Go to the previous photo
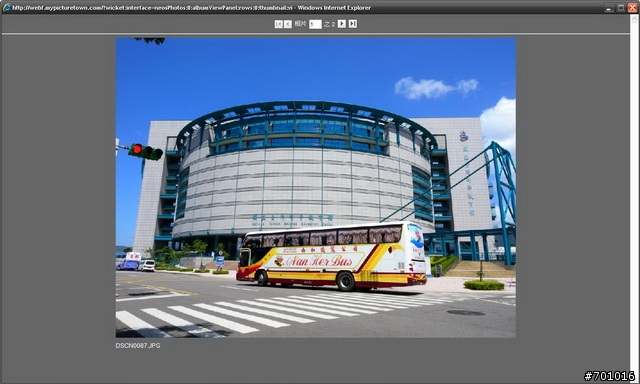Image resolution: width=640 pixels, height=384 pixels. 288,24
